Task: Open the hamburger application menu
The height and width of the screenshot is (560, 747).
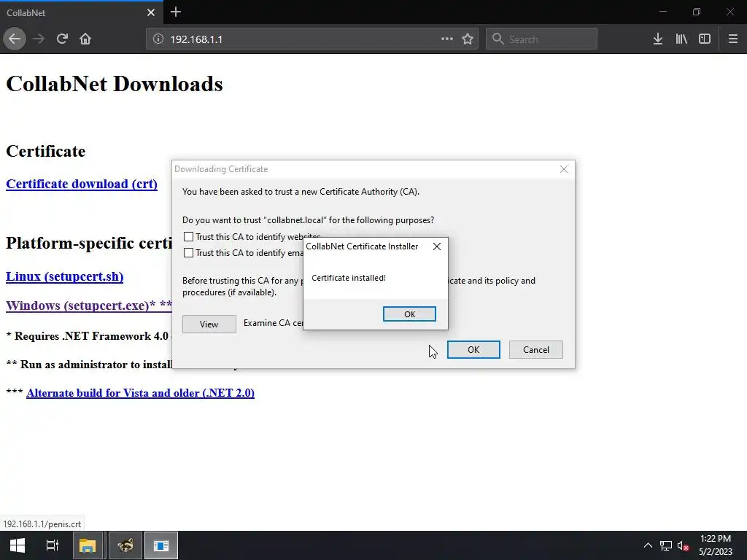Action: pyautogui.click(x=732, y=39)
